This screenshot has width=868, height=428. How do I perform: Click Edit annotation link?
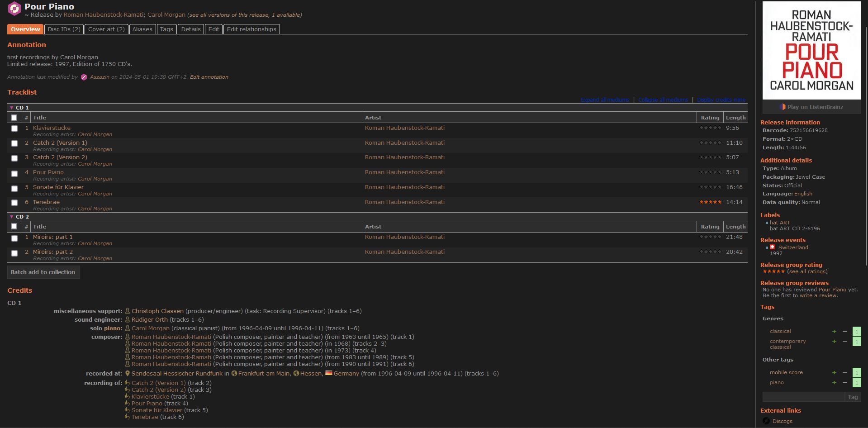[209, 77]
